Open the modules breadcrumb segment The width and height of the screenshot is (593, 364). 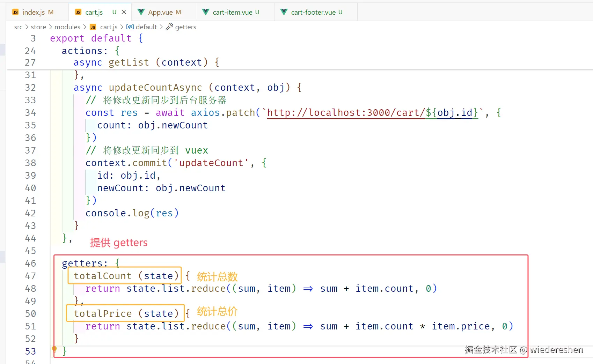pos(67,27)
